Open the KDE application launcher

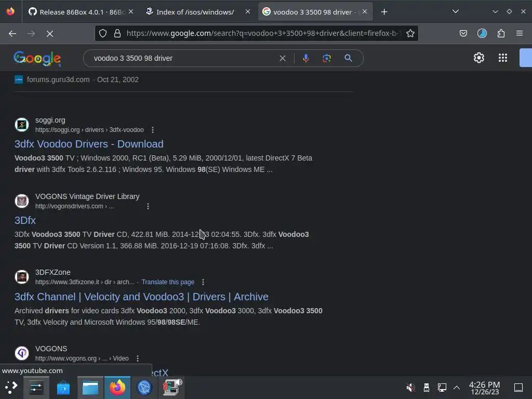click(x=11, y=388)
